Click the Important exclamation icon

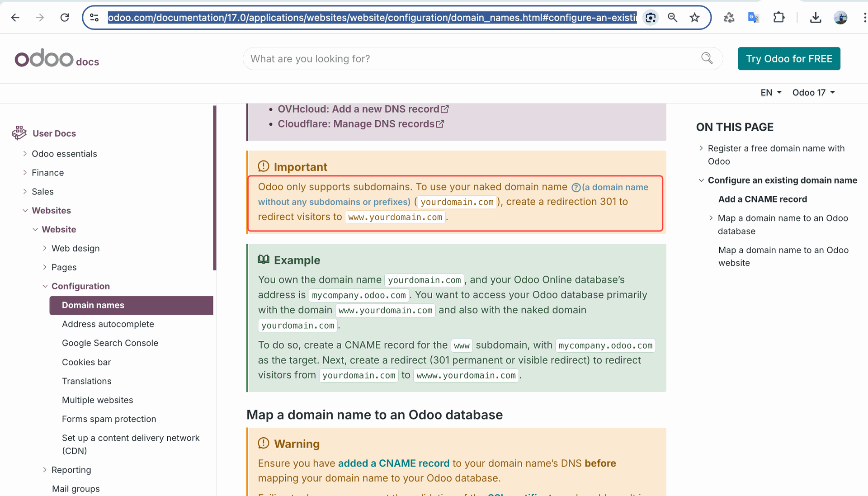264,166
